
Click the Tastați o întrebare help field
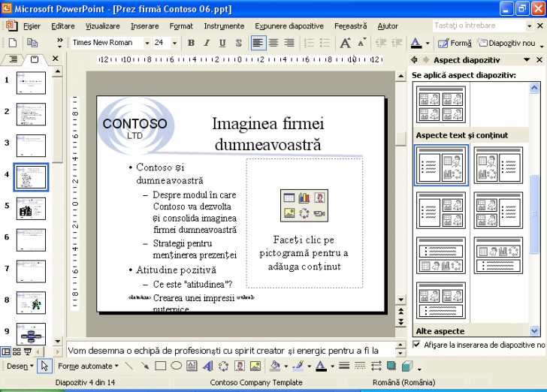click(x=479, y=26)
